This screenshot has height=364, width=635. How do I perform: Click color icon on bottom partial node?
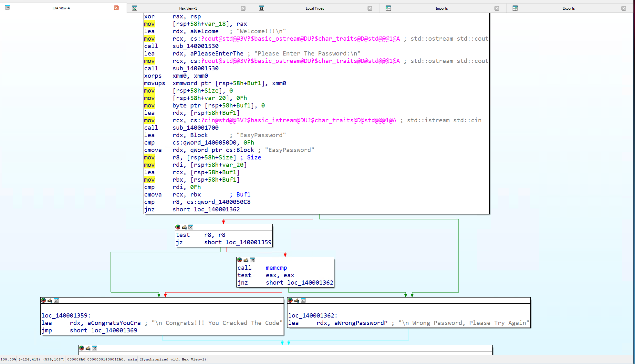[81, 348]
